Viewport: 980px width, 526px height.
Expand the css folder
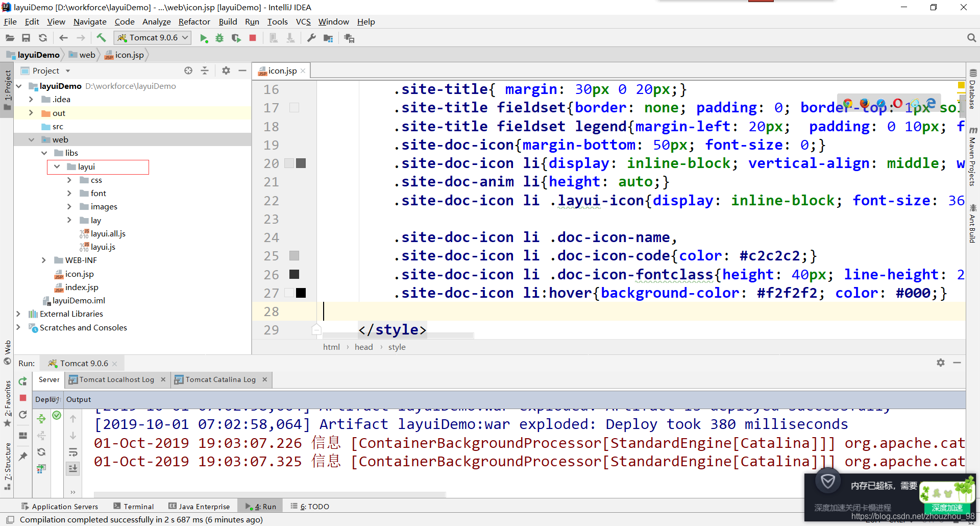click(x=69, y=180)
